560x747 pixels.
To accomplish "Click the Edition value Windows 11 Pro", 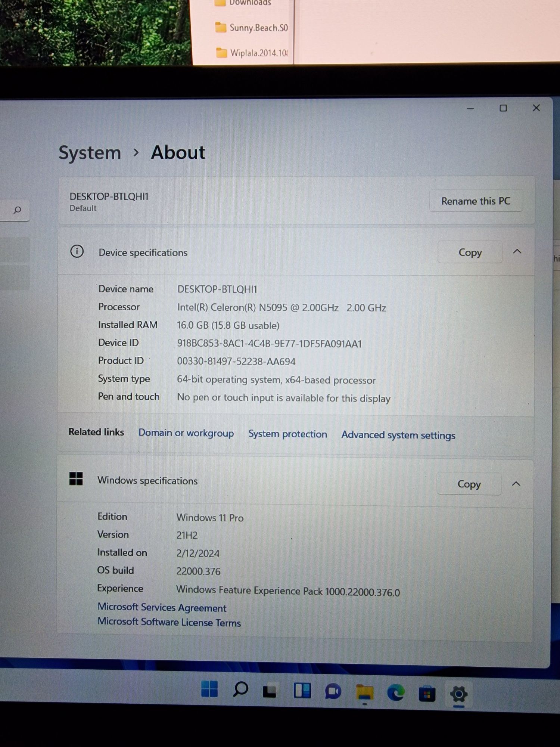I will [x=210, y=518].
